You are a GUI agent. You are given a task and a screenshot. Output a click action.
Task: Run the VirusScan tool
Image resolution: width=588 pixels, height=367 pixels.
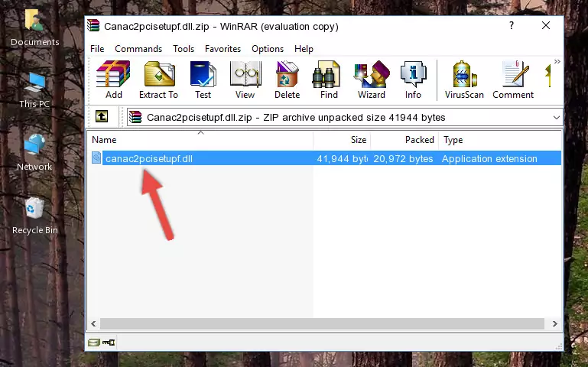[464, 80]
